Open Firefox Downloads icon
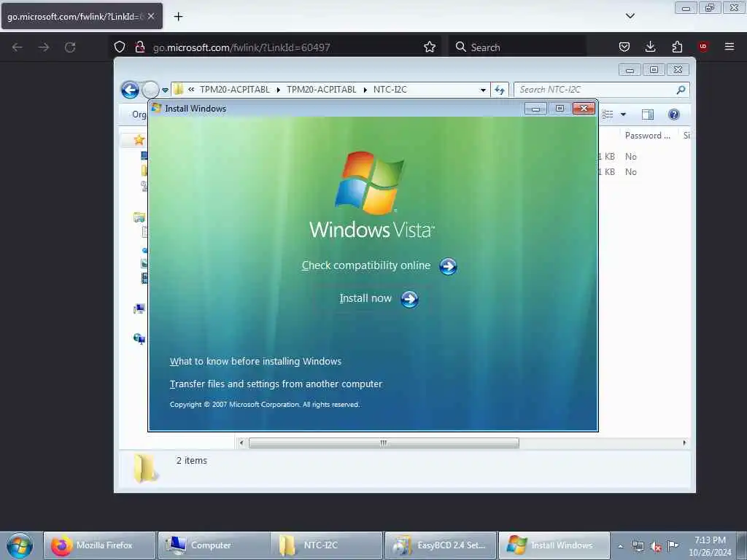747x560 pixels. click(x=650, y=47)
